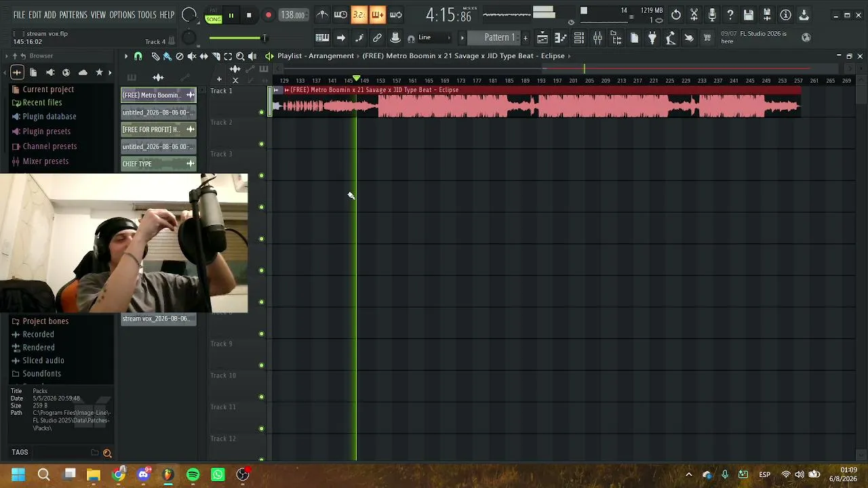
Task: Click the red record button
Action: click(269, 16)
